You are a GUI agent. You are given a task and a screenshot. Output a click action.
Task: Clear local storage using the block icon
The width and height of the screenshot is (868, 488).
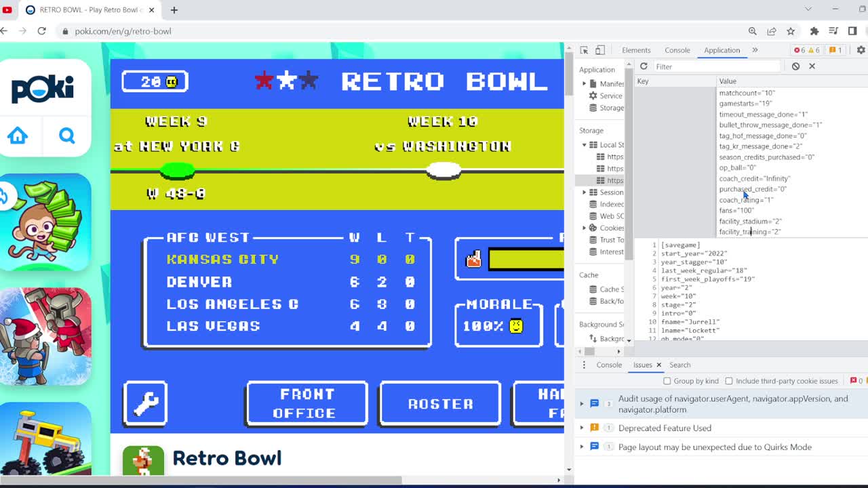coord(796,66)
